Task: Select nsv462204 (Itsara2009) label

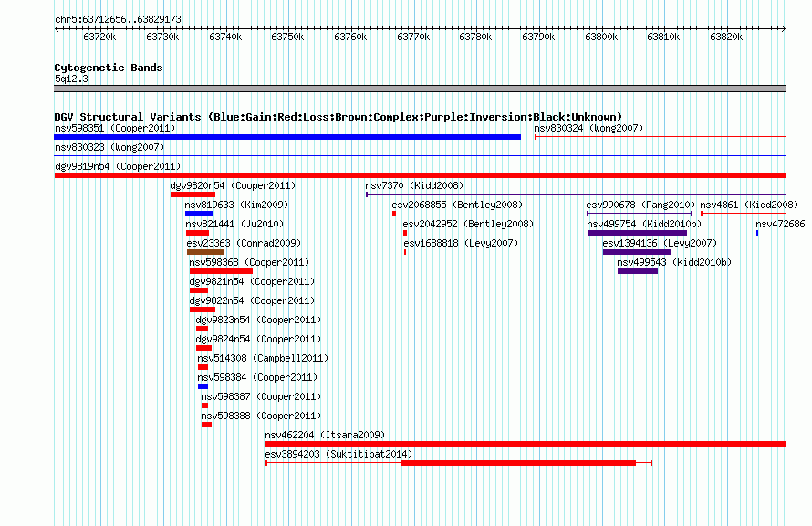Action: 325,435
